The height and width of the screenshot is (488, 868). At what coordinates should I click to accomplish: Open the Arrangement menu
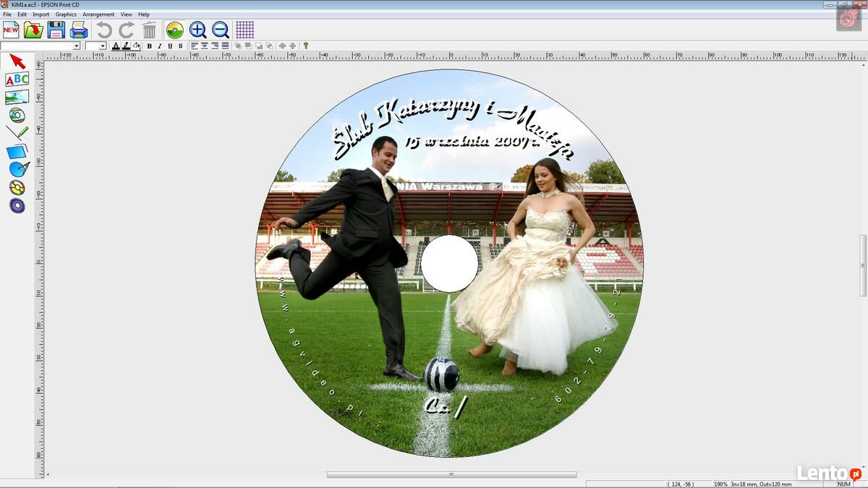(x=98, y=14)
